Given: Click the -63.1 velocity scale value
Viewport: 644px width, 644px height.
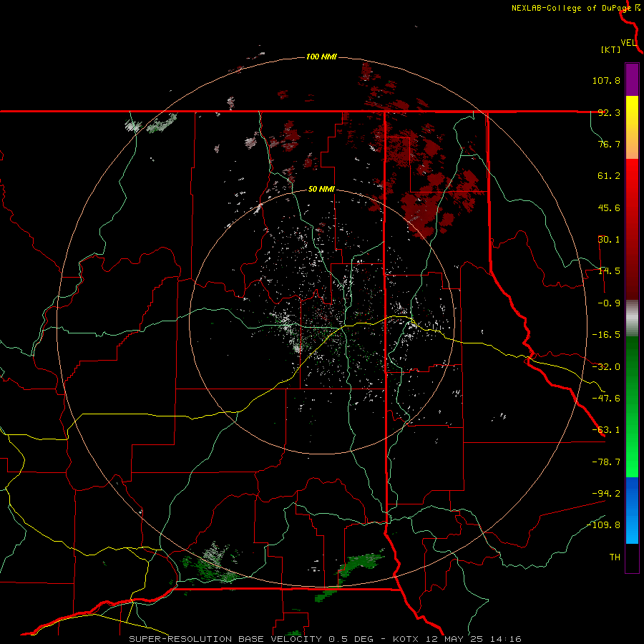Looking at the screenshot, I should click(606, 430).
